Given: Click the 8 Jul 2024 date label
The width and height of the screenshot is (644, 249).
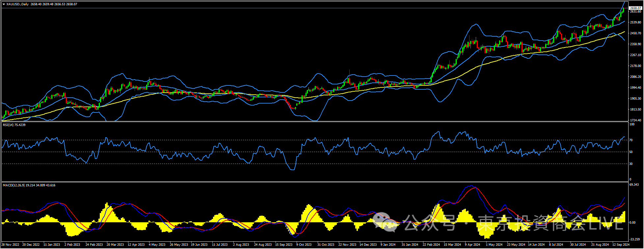Looking at the screenshot, I should 556,245.
